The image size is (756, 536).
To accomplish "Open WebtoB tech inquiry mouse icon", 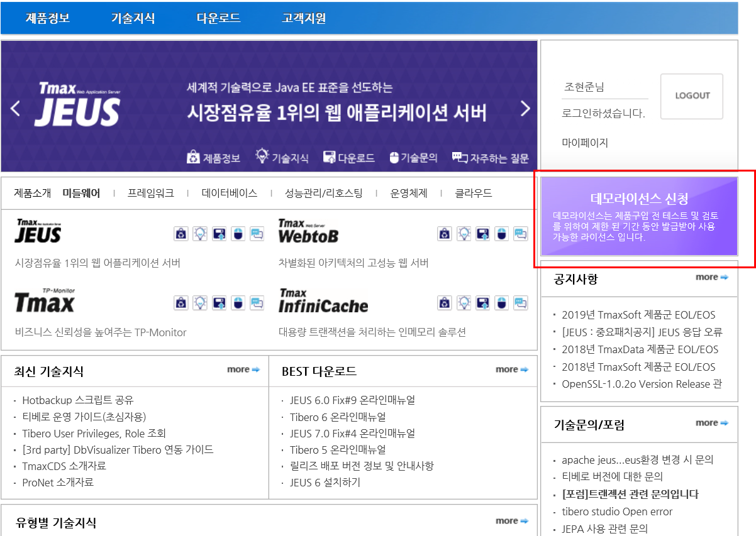I will pos(501,234).
